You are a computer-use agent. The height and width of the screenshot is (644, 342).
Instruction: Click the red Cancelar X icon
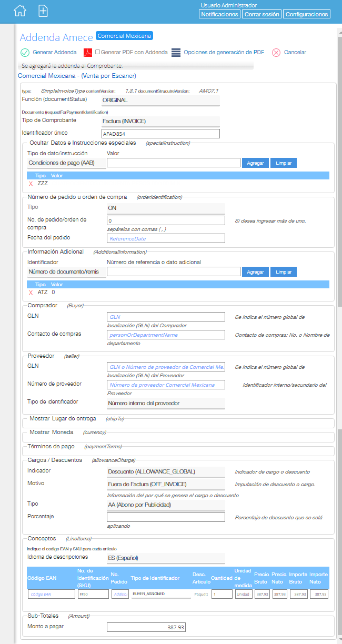276,52
